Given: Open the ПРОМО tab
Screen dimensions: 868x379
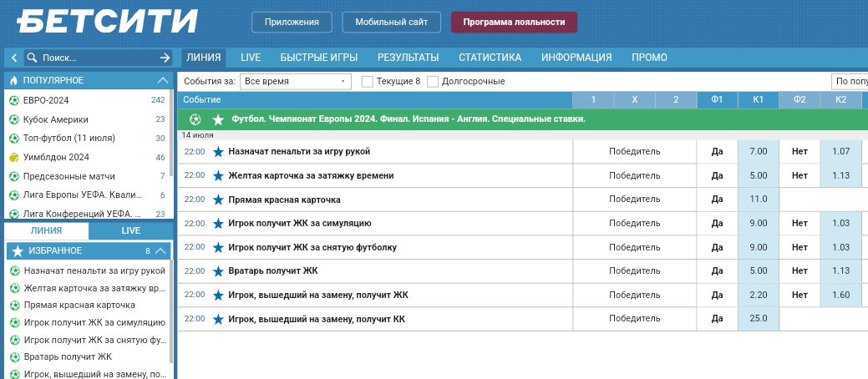Looking at the screenshot, I should click(x=649, y=58).
